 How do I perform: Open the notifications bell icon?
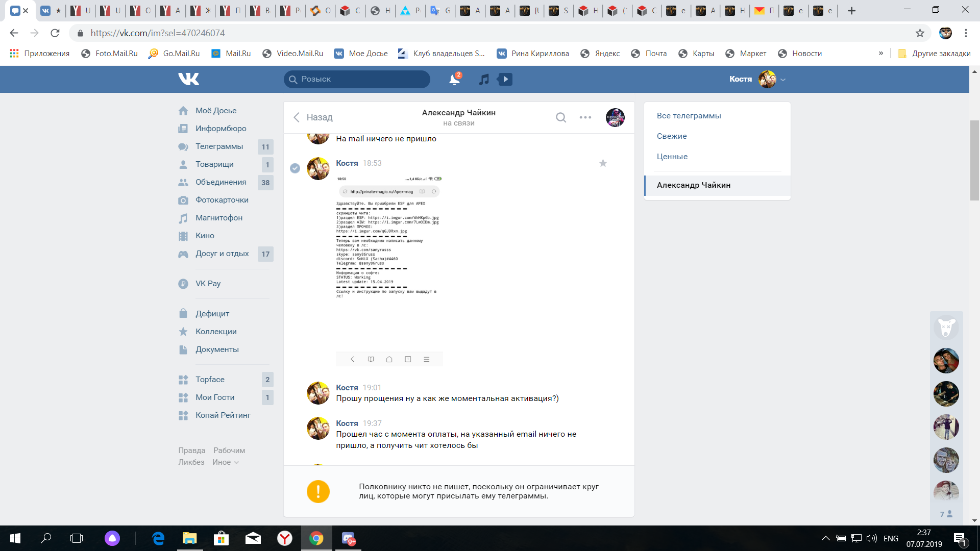454,79
